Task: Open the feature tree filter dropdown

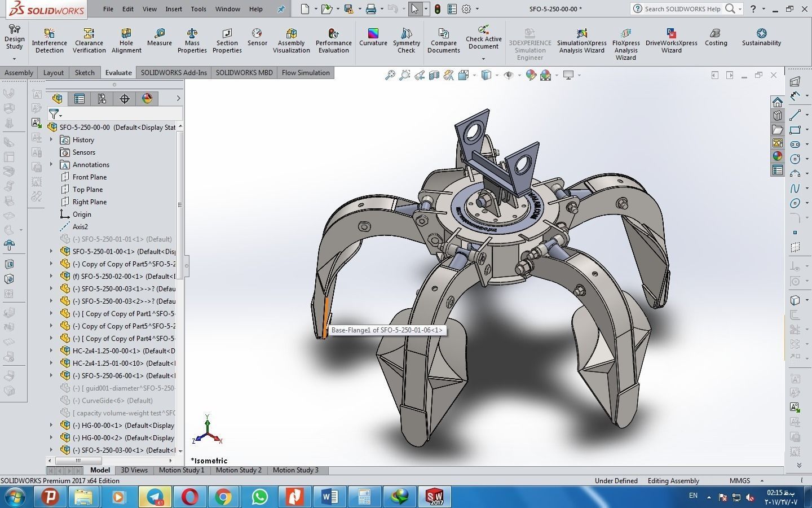Action: 55,114
